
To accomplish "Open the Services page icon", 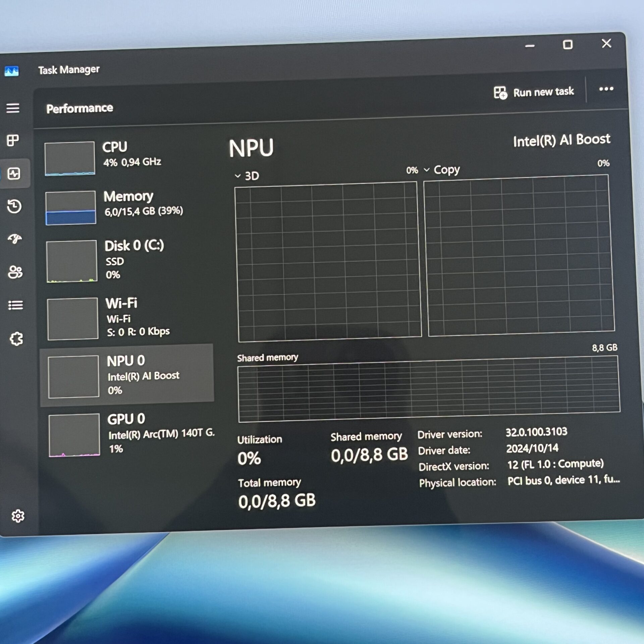I will point(16,339).
